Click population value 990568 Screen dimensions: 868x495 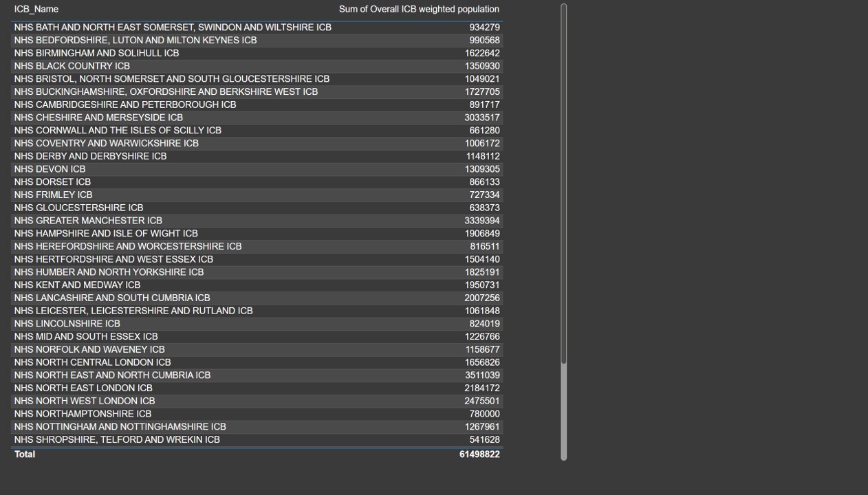point(484,41)
